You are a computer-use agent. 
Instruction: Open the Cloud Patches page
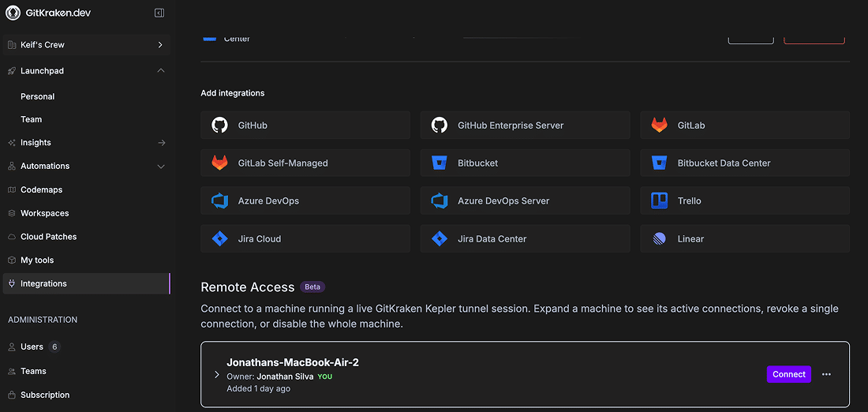point(86,237)
